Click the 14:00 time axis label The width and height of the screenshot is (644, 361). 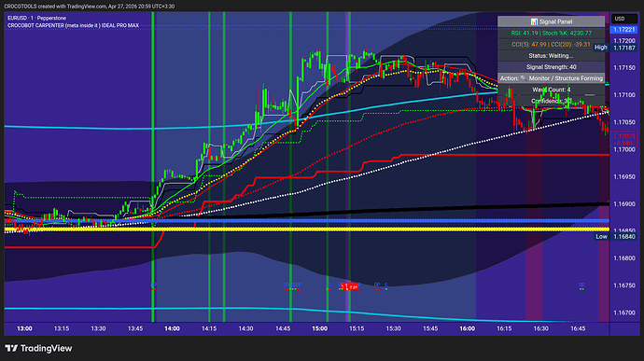pos(172,328)
